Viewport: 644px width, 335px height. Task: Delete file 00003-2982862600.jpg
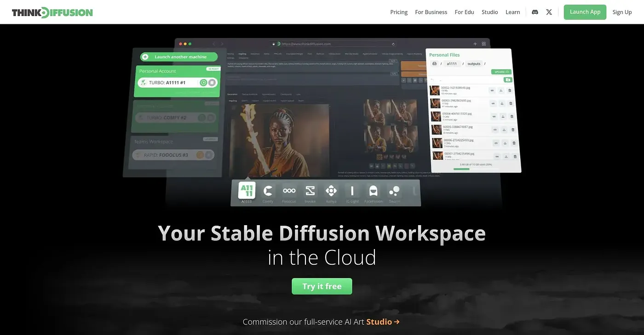click(511, 103)
